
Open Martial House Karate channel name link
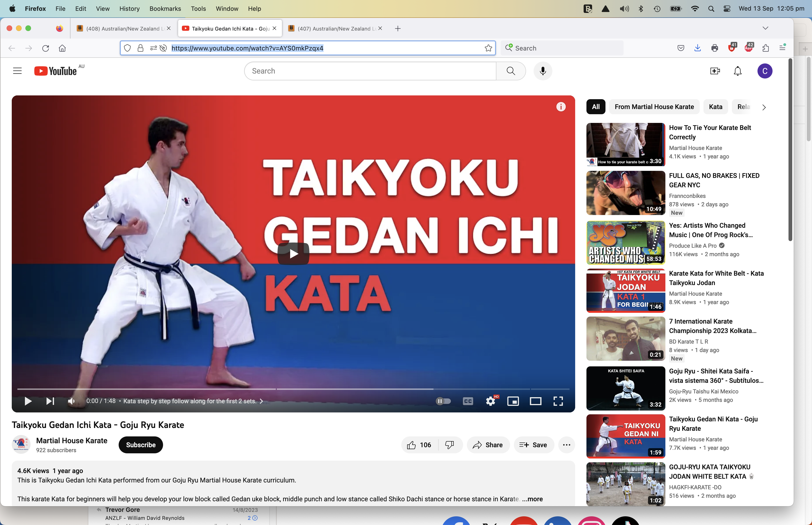click(72, 440)
